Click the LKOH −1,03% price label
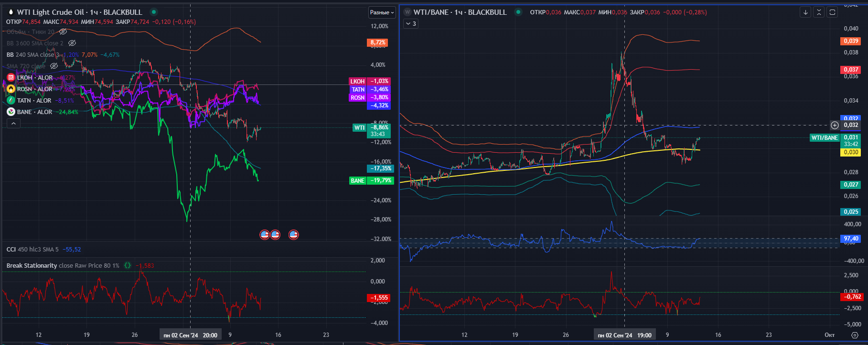Screen dimensions: 868x345 [x=370, y=81]
